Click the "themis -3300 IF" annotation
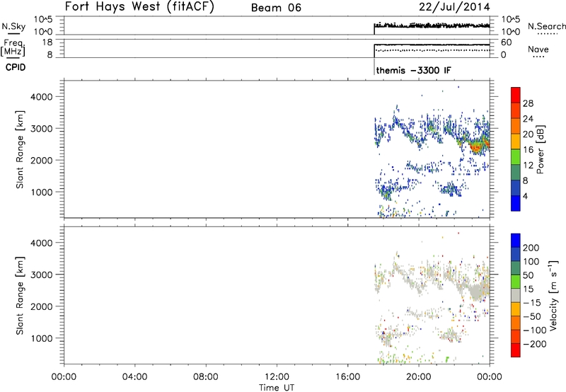 [x=413, y=70]
